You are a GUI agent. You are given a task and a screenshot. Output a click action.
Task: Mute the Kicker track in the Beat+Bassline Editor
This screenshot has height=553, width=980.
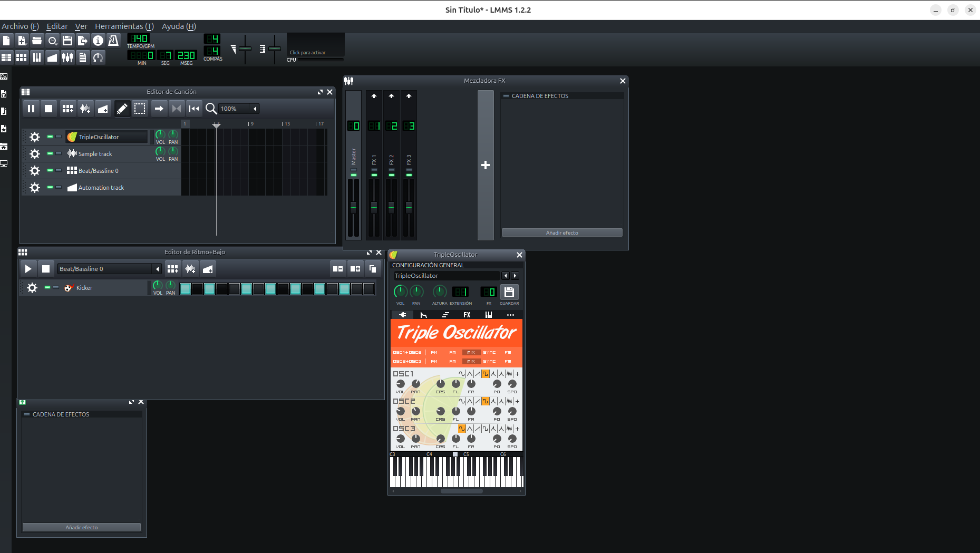47,287
